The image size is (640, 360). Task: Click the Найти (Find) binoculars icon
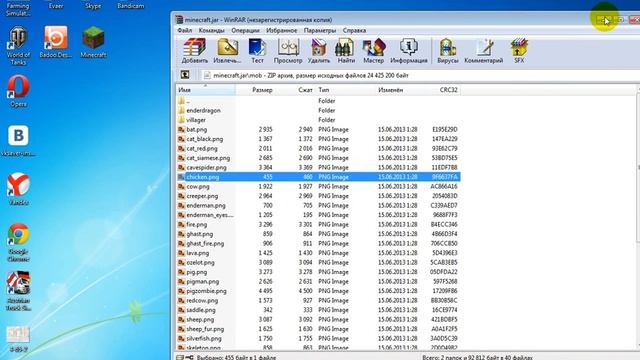[x=346, y=51]
